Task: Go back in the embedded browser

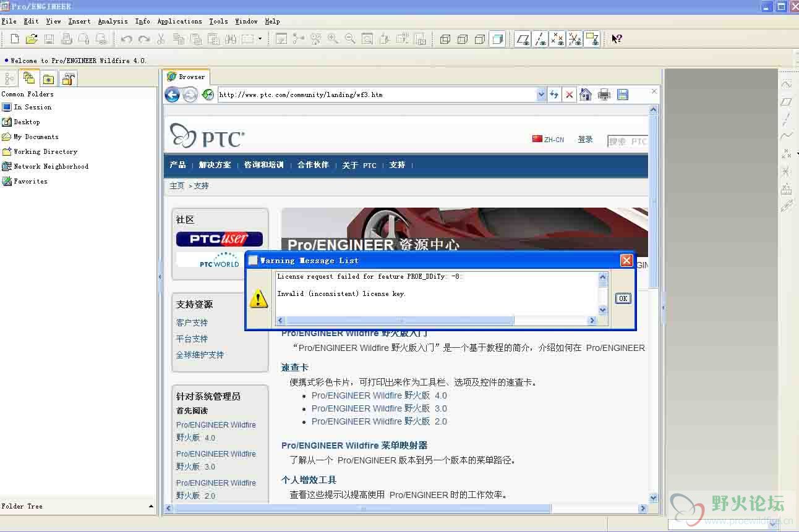Action: pyautogui.click(x=172, y=95)
